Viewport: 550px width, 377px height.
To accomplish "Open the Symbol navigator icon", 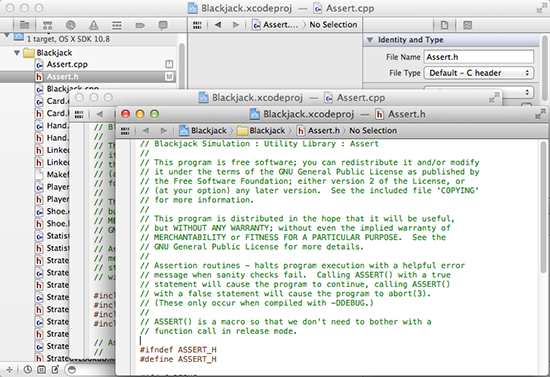I will pos(47,25).
